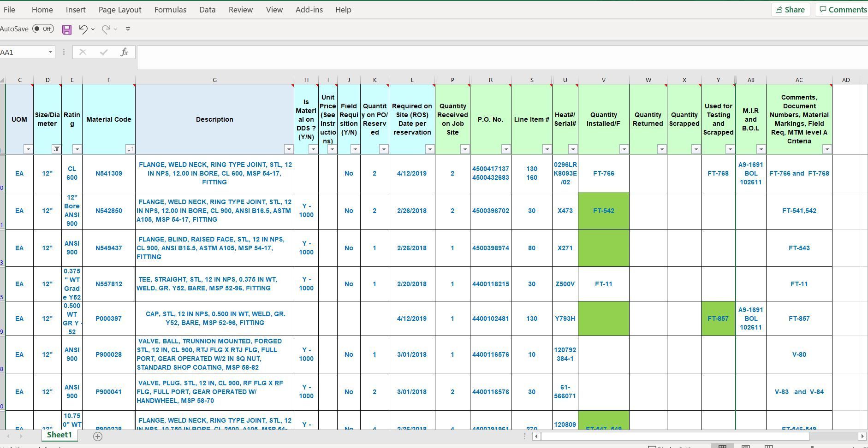Click the Save icon in quick access toolbar
The width and height of the screenshot is (868, 448).
tap(67, 29)
